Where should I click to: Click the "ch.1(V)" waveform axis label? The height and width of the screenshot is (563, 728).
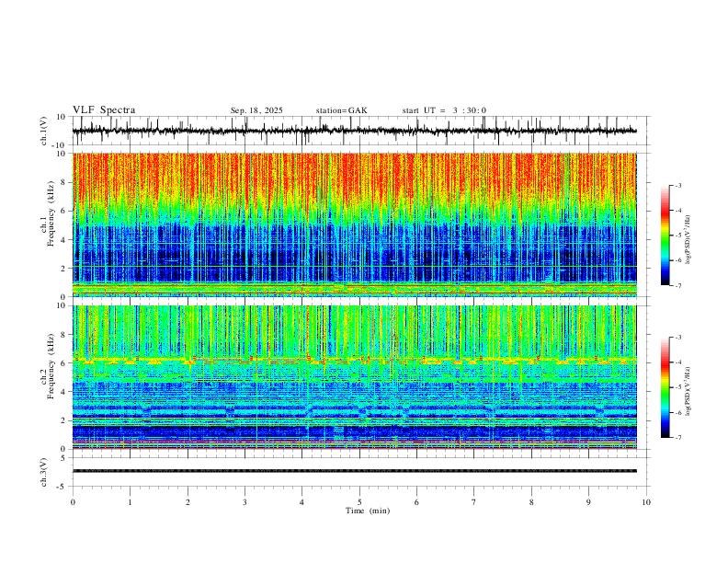click(x=44, y=131)
